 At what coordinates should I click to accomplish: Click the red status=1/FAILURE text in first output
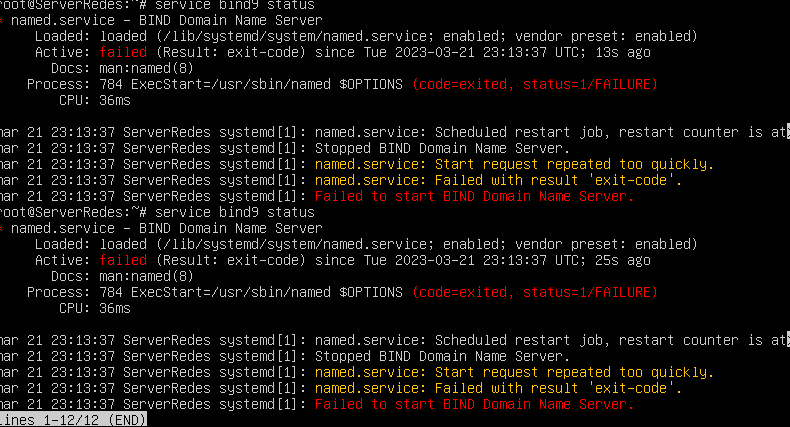[590, 84]
